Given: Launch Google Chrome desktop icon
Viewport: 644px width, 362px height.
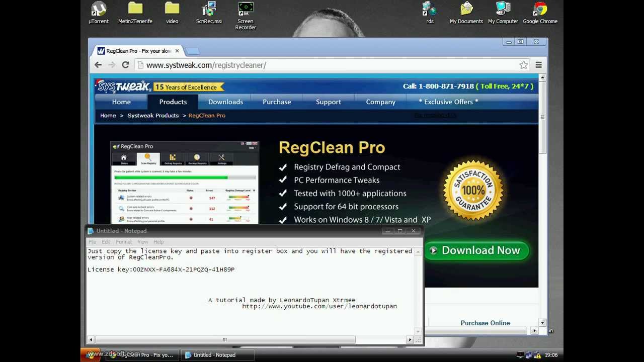Looking at the screenshot, I should (x=540, y=13).
